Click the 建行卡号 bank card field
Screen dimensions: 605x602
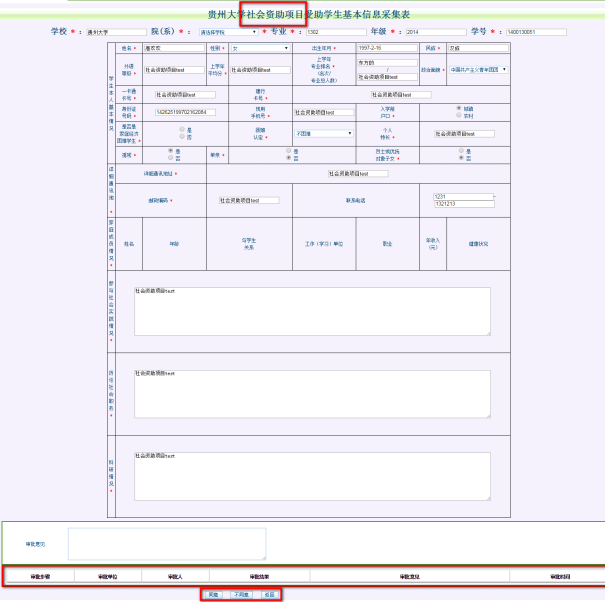(401, 95)
